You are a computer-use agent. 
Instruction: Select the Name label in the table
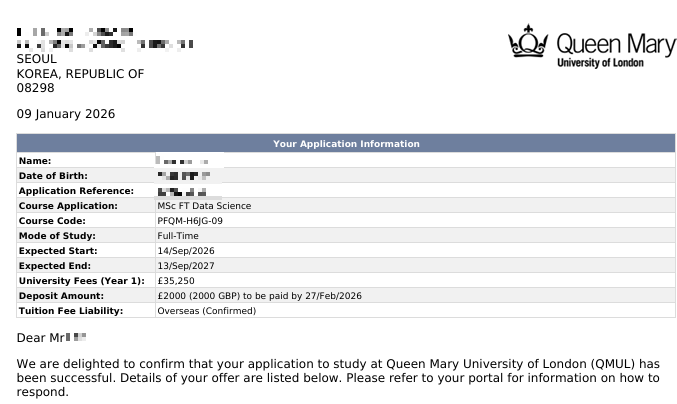click(35, 161)
